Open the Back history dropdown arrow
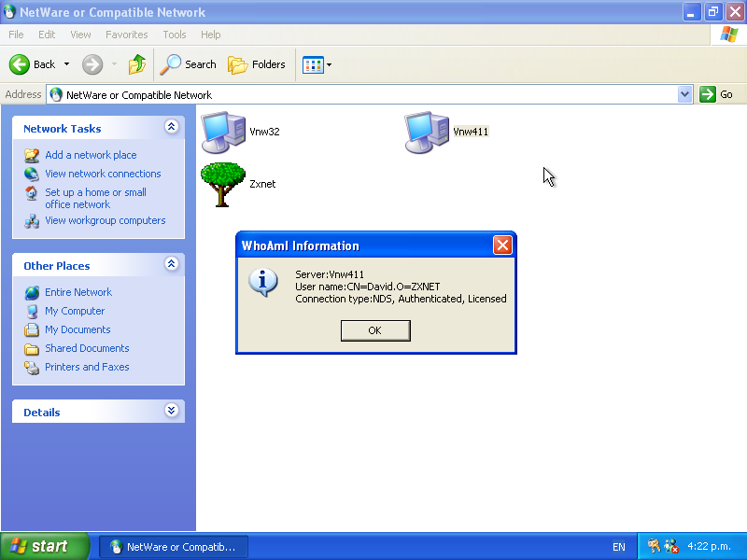The image size is (747, 560). click(66, 64)
